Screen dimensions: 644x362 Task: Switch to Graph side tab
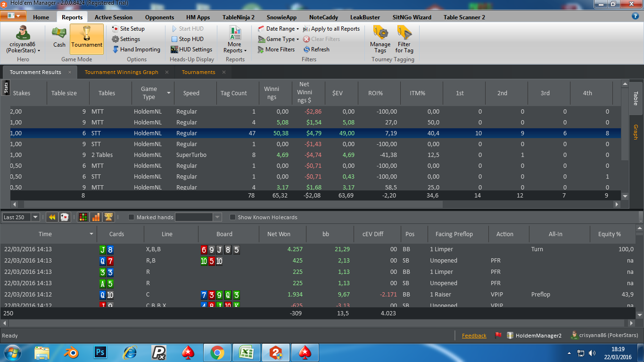pos(636,132)
